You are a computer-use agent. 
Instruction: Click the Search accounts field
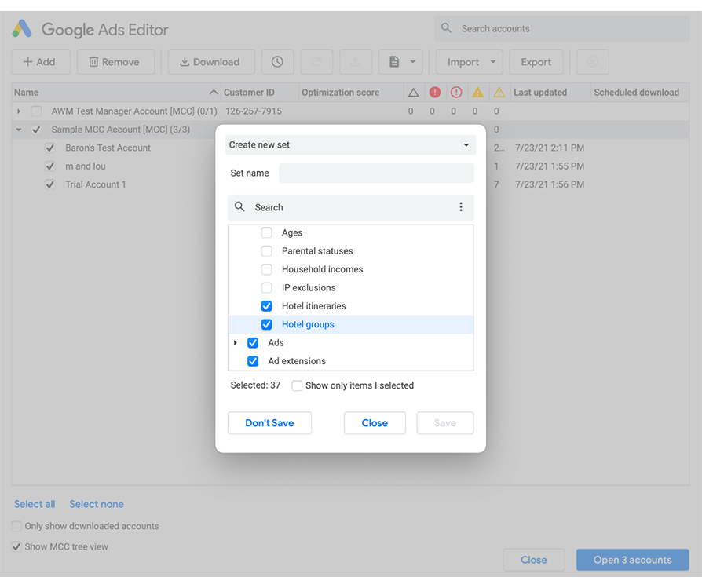click(561, 28)
